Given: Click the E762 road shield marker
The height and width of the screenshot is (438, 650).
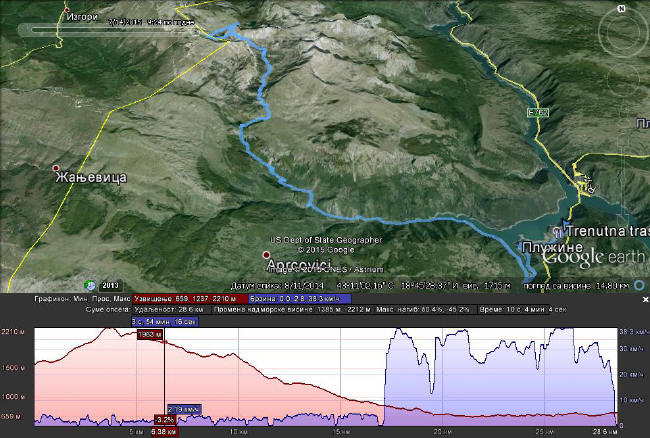Looking at the screenshot, I should click(539, 113).
